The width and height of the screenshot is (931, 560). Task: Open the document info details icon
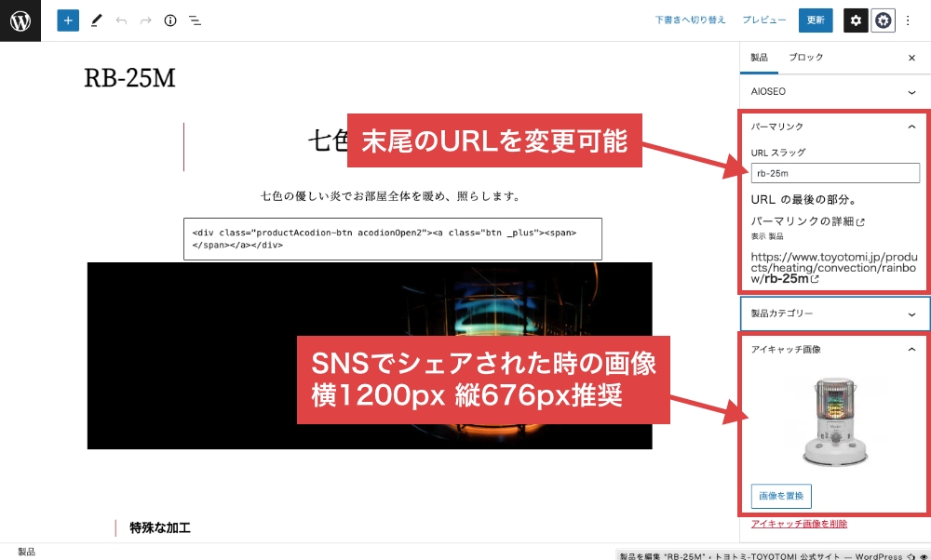click(170, 20)
